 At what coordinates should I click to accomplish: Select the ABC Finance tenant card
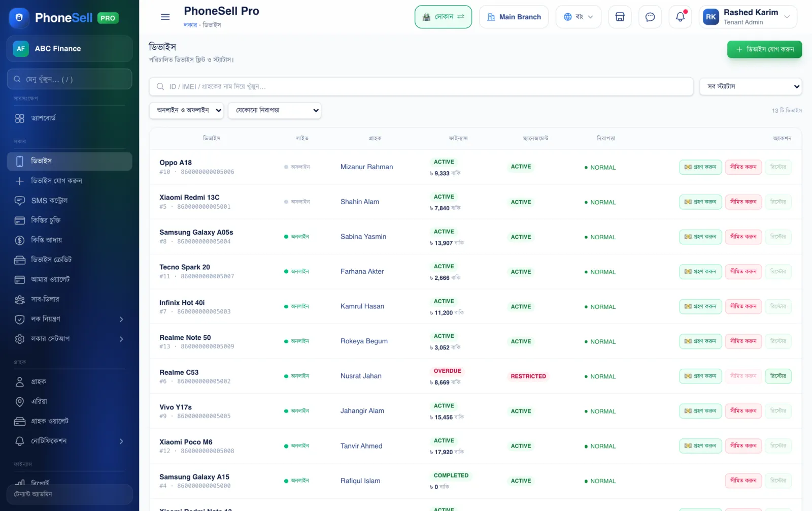(x=70, y=49)
